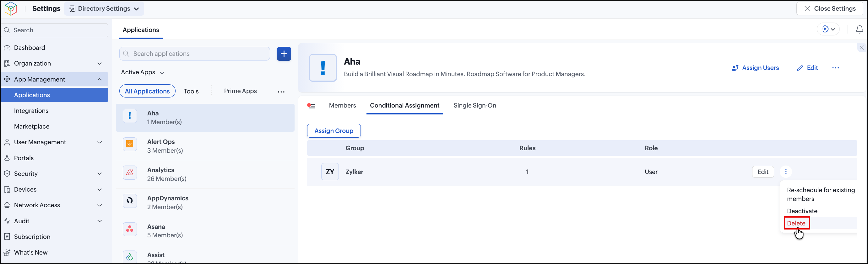Select the Prime Apps filter
The image size is (868, 264).
pos(240,91)
